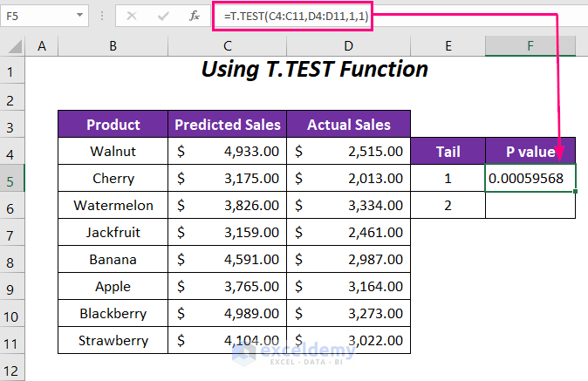This screenshot has height=381, width=588.
Task: Click the Enter checkmark formula icon
Action: pos(161,16)
